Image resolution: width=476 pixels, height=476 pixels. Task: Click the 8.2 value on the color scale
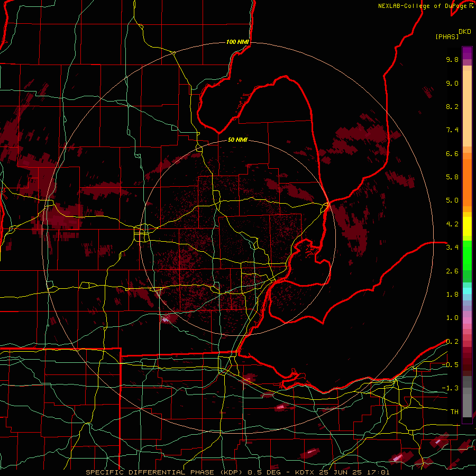[x=452, y=106]
